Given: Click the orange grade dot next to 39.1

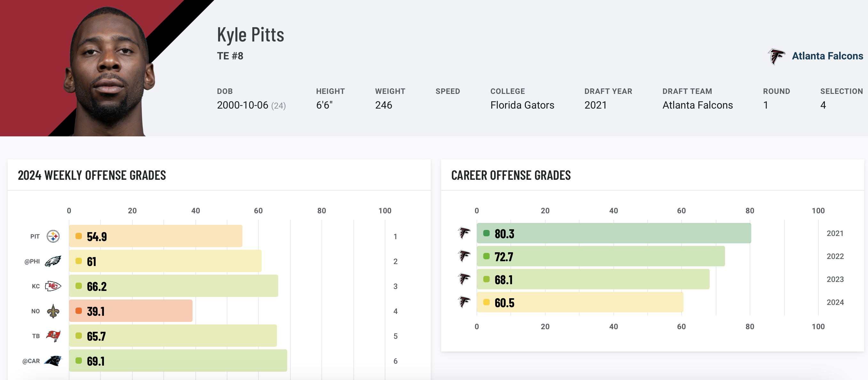Looking at the screenshot, I should click(78, 311).
